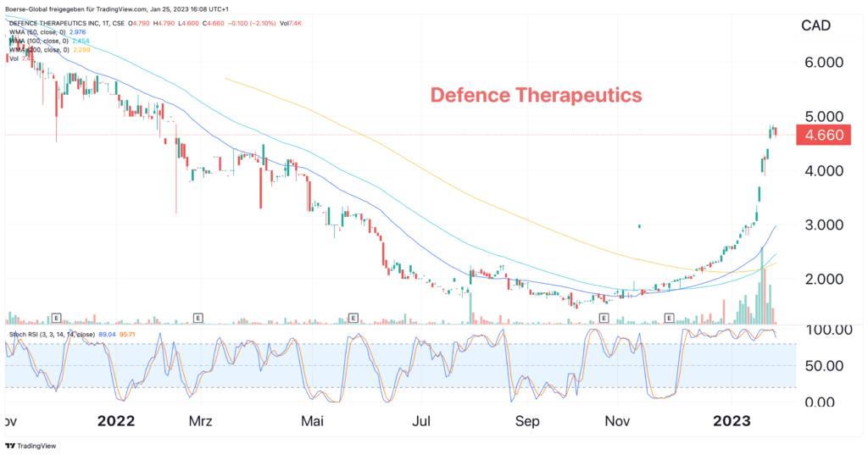Viewport: 868px width, 455px height.
Task: Open the earnings marker after Mai
Action: tap(353, 318)
